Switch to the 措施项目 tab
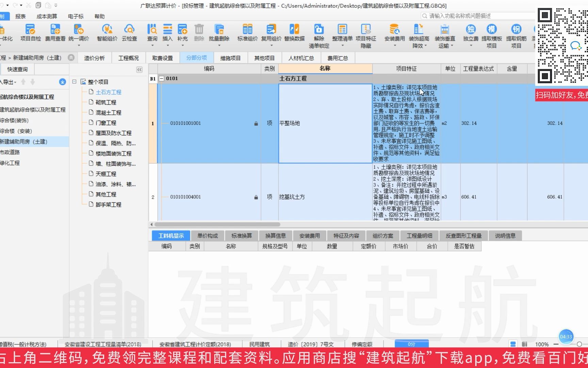The width and height of the screenshot is (588, 368). (230, 58)
